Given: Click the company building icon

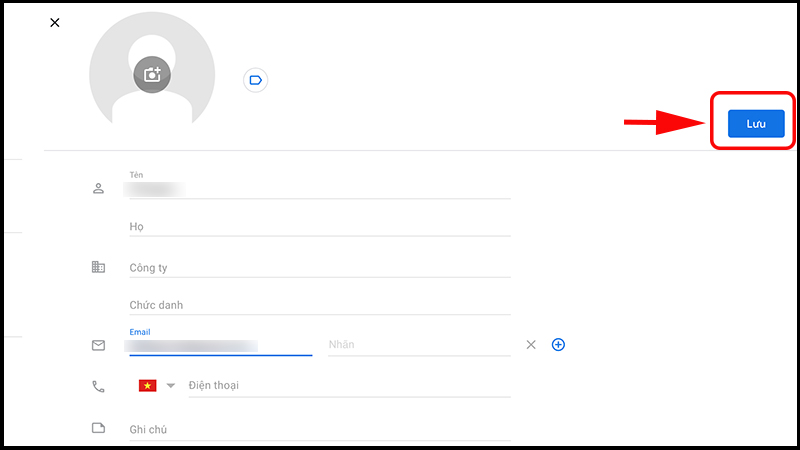Looking at the screenshot, I should point(98,267).
